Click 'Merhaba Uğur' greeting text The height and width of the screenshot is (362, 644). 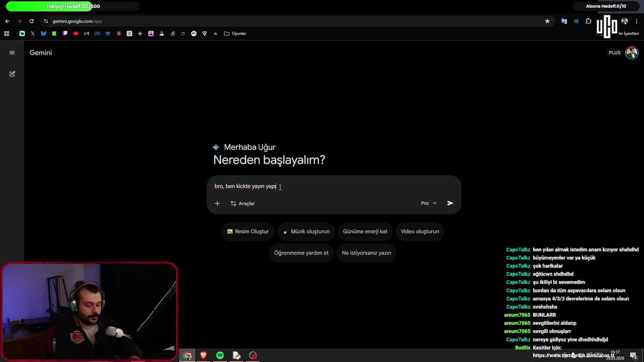point(250,147)
